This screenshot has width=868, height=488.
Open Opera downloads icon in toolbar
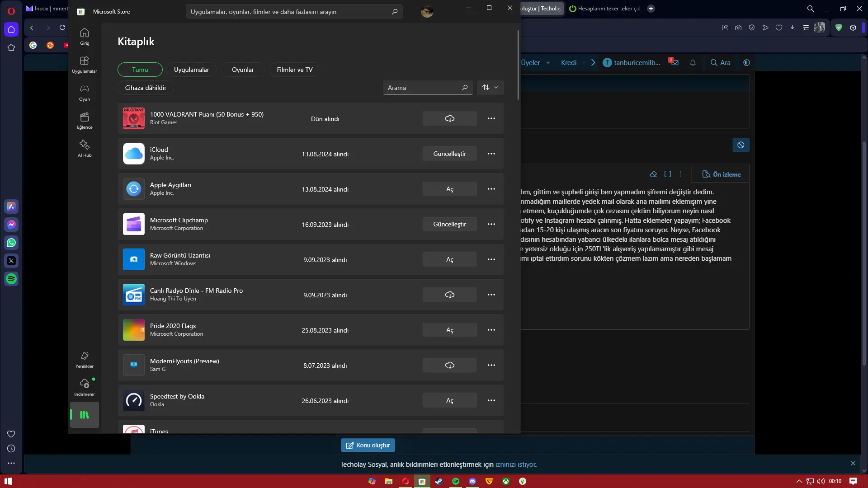(793, 28)
